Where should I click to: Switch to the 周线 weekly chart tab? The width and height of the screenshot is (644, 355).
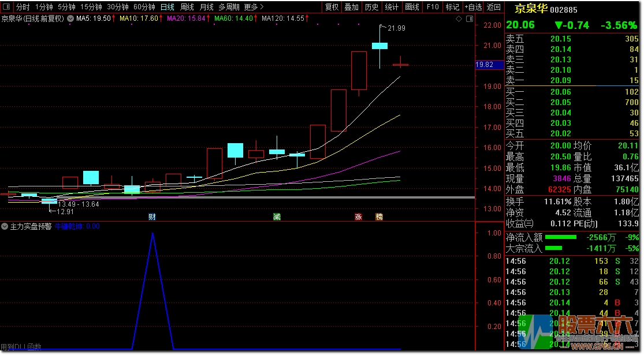(x=187, y=7)
